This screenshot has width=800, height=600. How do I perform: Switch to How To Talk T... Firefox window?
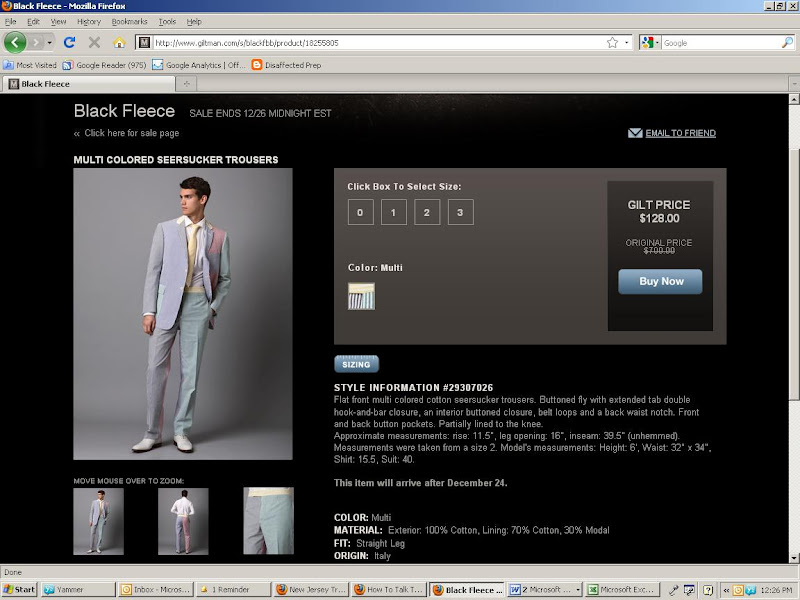pos(389,589)
